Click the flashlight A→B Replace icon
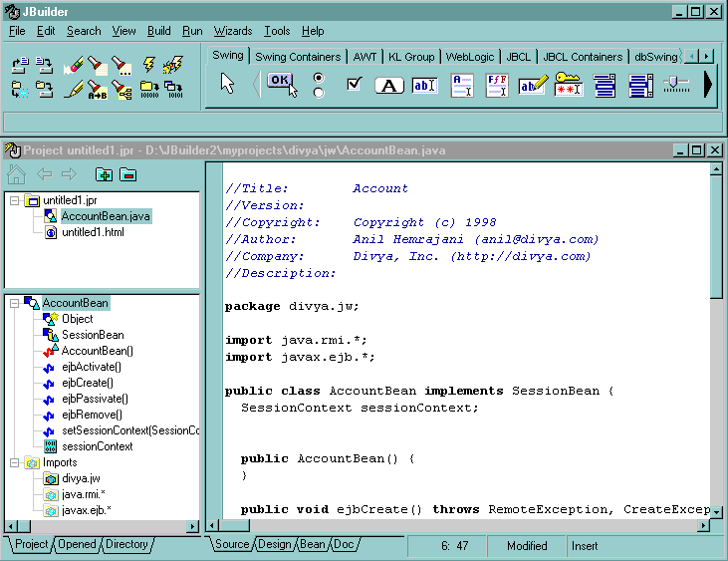The width and height of the screenshot is (728, 561). tap(98, 90)
